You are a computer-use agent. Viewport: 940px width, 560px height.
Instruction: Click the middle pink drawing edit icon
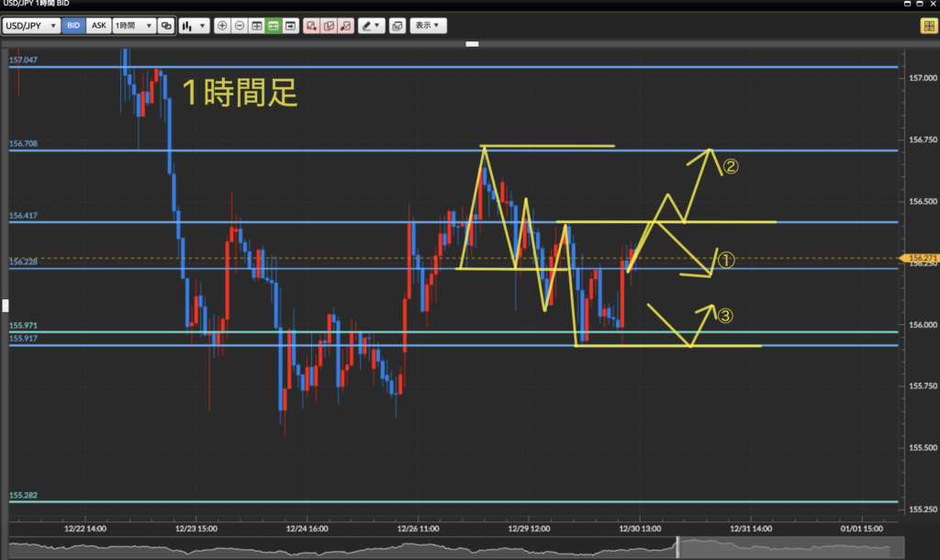[329, 26]
